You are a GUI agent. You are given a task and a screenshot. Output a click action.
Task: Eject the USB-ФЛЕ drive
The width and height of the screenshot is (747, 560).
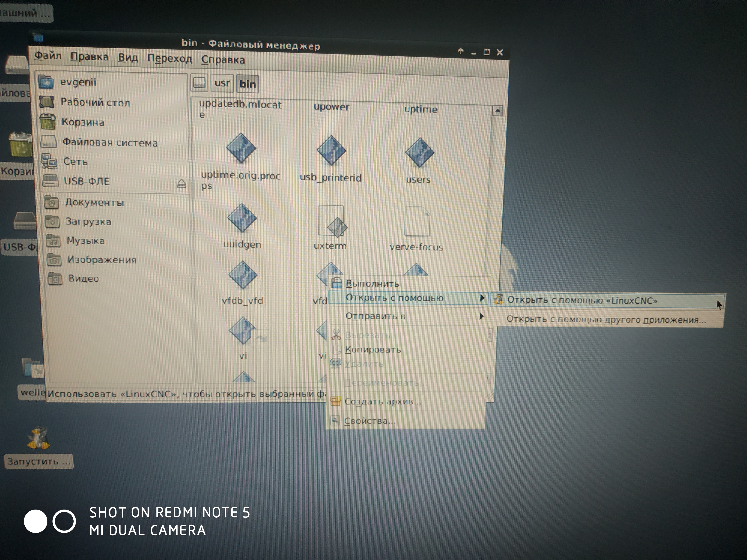181,183
